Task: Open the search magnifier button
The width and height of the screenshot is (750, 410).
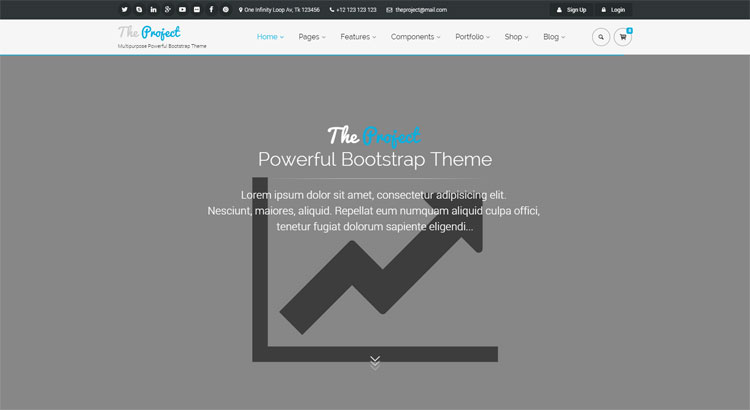Action: point(600,37)
